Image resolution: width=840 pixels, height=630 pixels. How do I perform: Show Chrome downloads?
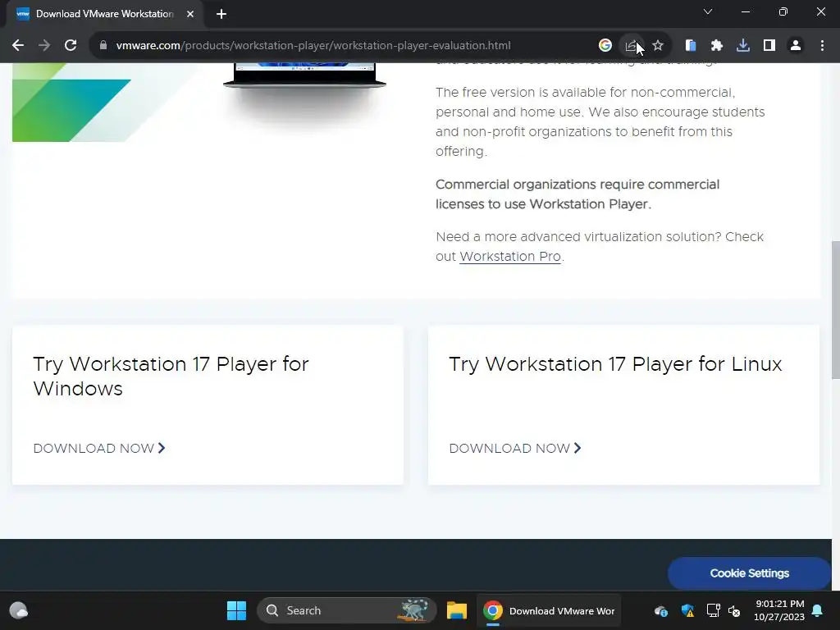click(x=743, y=46)
